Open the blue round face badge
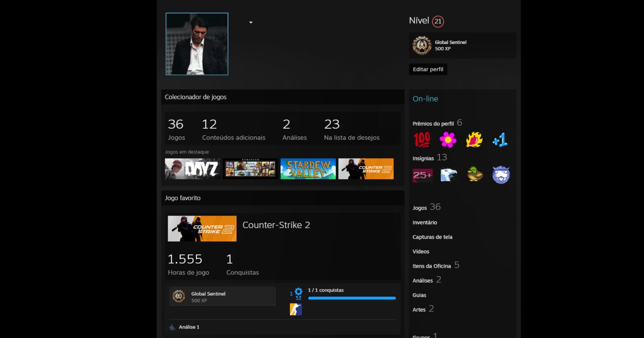The image size is (644, 338). [x=501, y=175]
